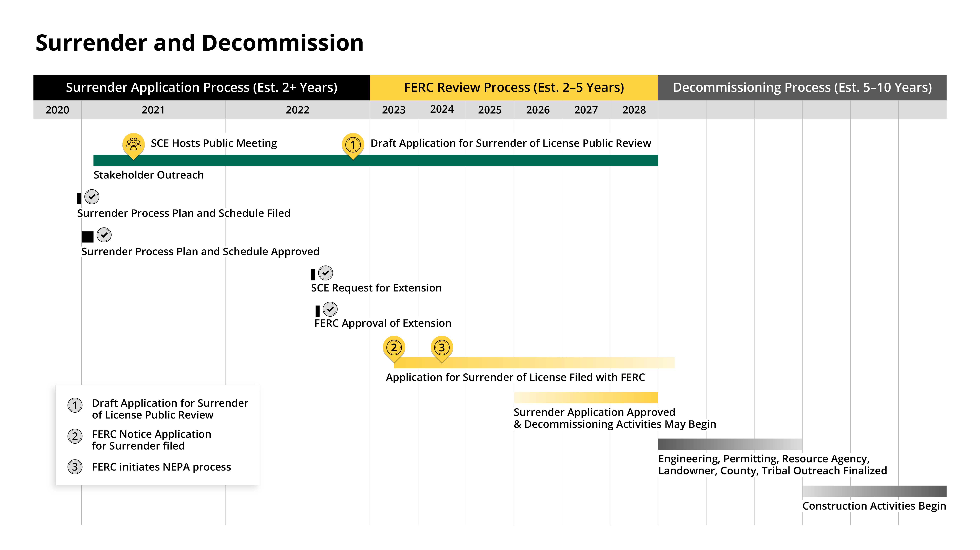980x550 pixels.
Task: Click checkmark icon above SCE Request for Extension
Action: click(x=325, y=273)
